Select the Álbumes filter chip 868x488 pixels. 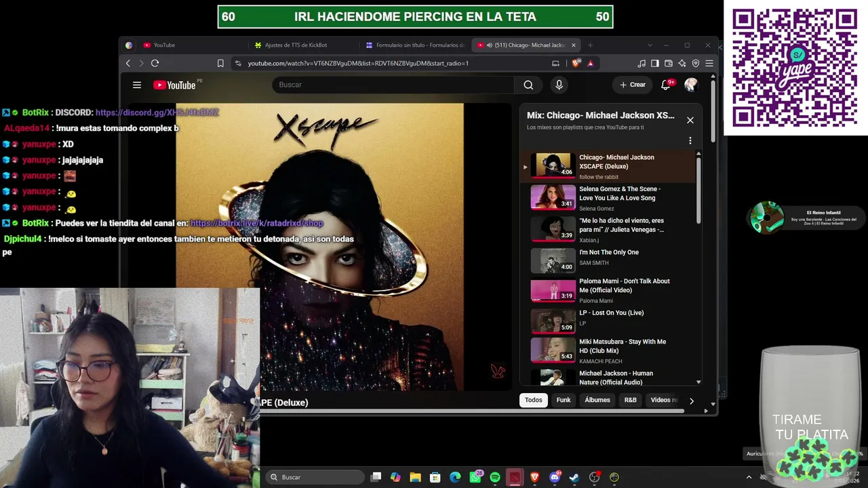pyautogui.click(x=597, y=400)
